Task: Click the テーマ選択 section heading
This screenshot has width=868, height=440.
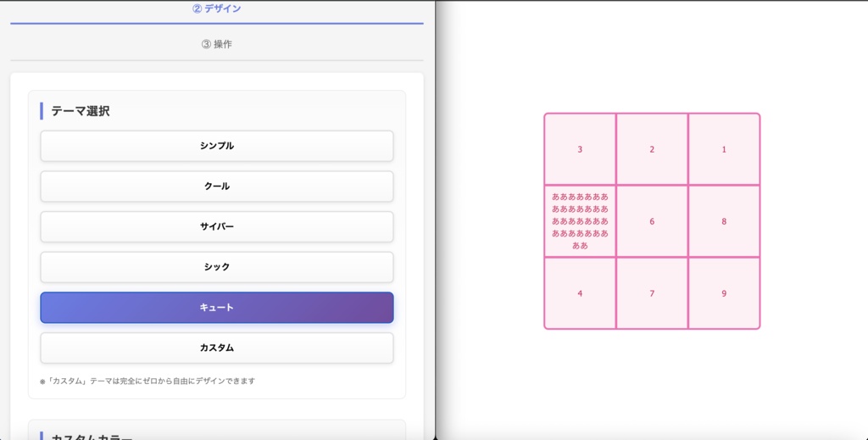Action: click(x=80, y=111)
